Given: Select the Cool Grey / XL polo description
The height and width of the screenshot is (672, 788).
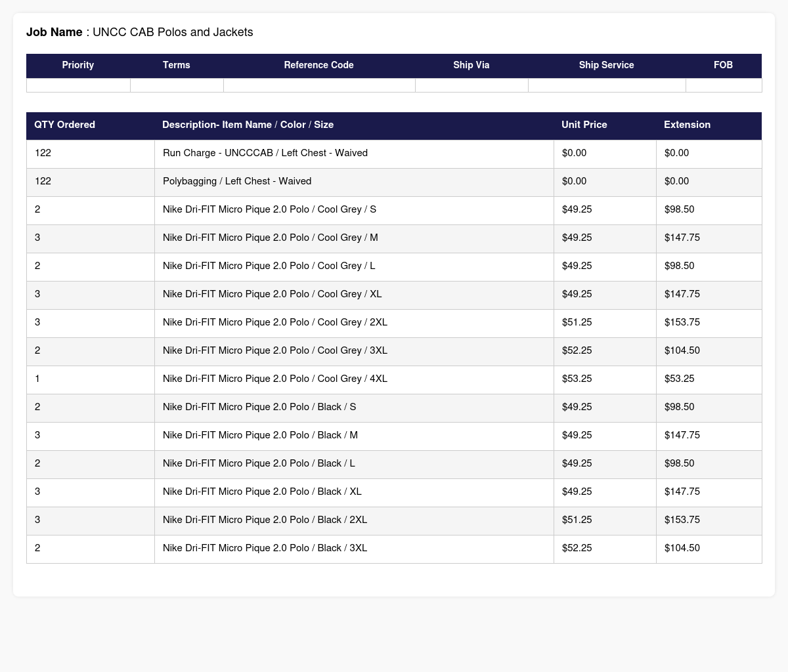Looking at the screenshot, I should (272, 294).
